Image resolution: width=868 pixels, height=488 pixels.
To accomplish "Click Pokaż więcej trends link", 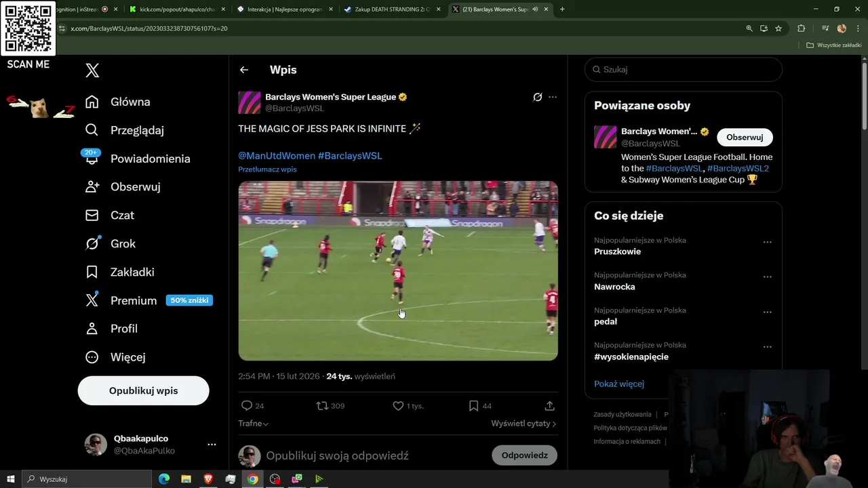I will pos(619,384).
